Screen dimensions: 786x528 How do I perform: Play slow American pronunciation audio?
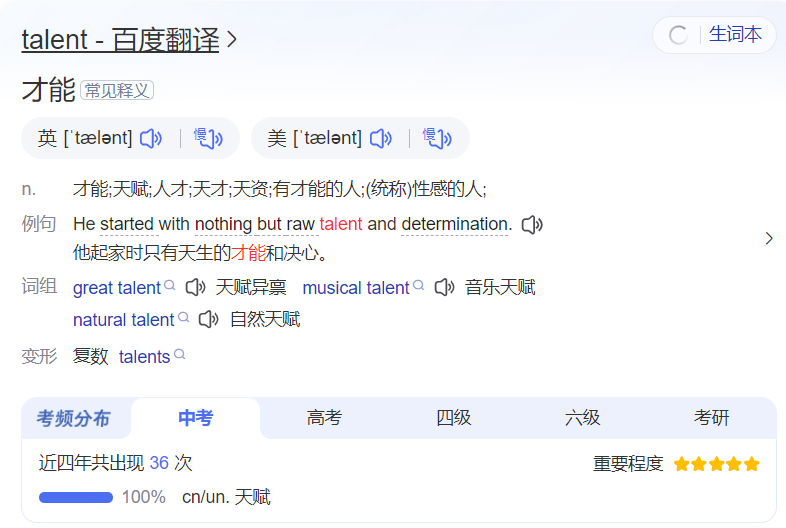click(x=437, y=138)
